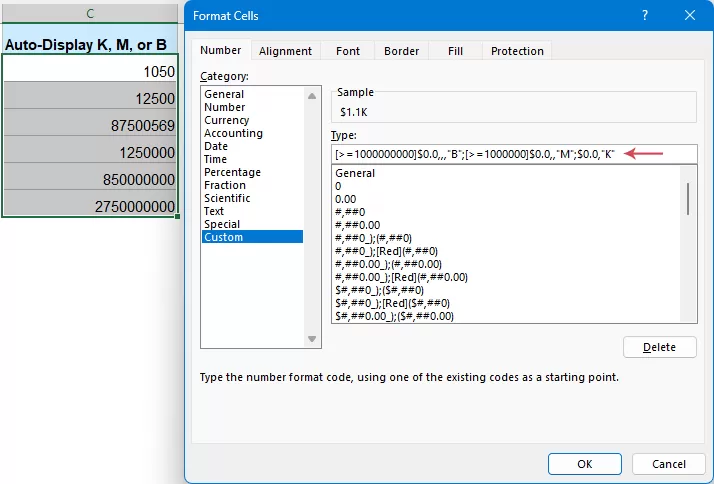Pick format code 0 in list
The image size is (714, 484).
coord(506,186)
